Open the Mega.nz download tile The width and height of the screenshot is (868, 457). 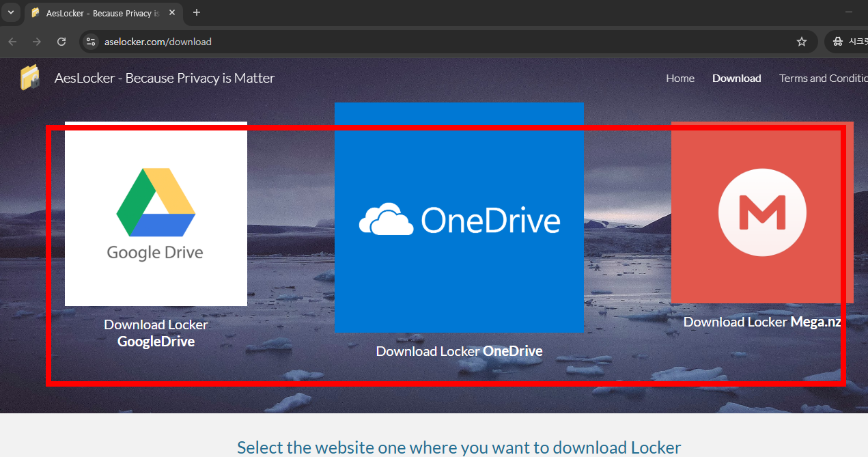coord(762,212)
